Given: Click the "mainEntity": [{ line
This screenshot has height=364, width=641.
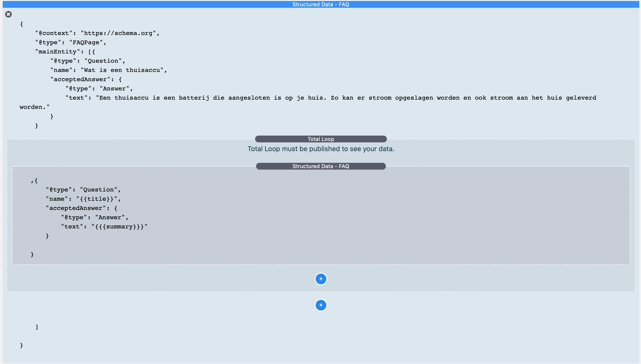Looking at the screenshot, I should [65, 52].
